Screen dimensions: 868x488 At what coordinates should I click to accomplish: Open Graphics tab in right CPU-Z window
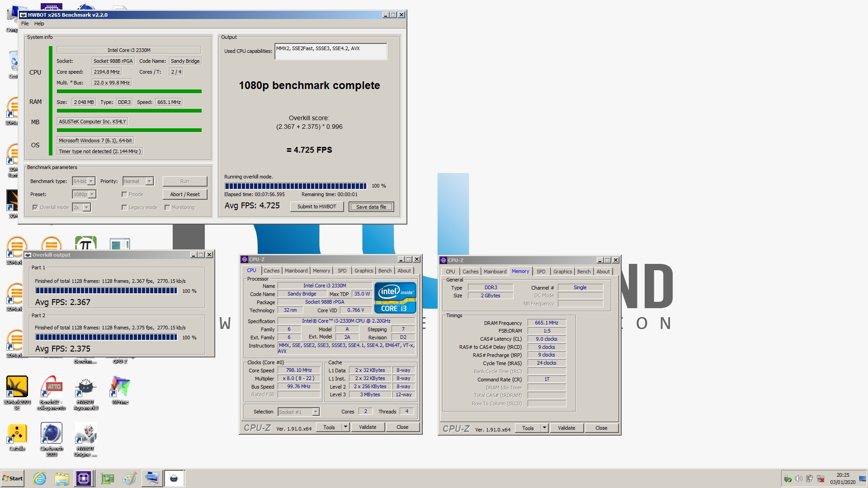(562, 272)
